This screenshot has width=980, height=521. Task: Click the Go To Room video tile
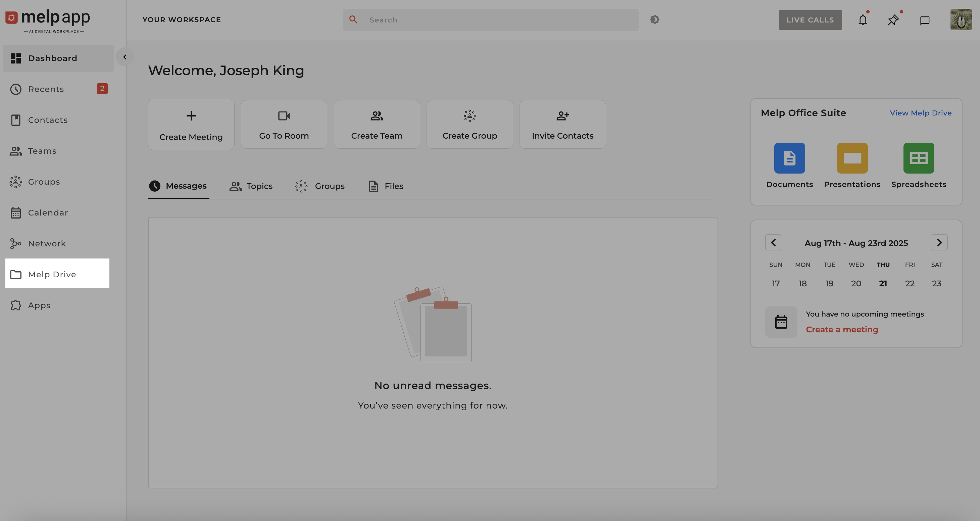coord(284,125)
